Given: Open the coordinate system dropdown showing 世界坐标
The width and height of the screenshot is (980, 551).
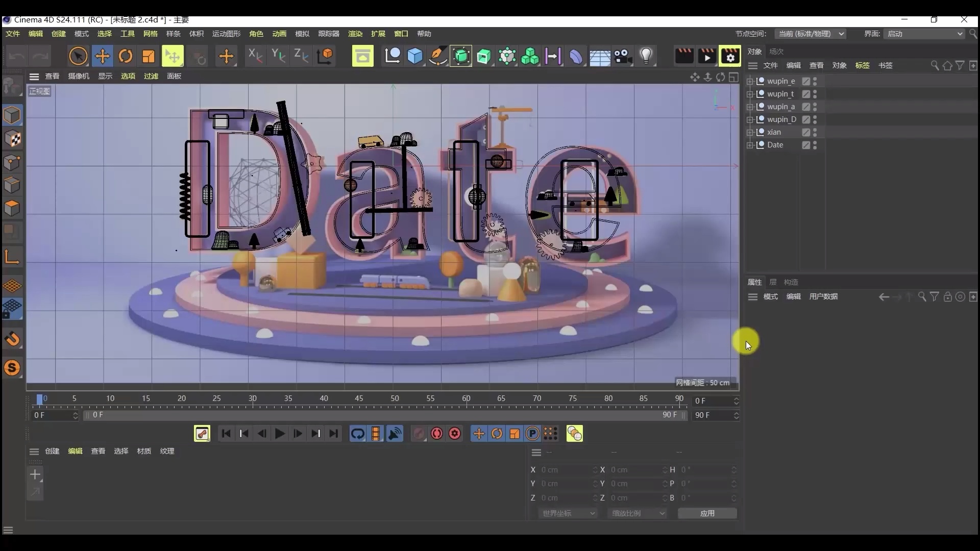Looking at the screenshot, I should coord(568,514).
